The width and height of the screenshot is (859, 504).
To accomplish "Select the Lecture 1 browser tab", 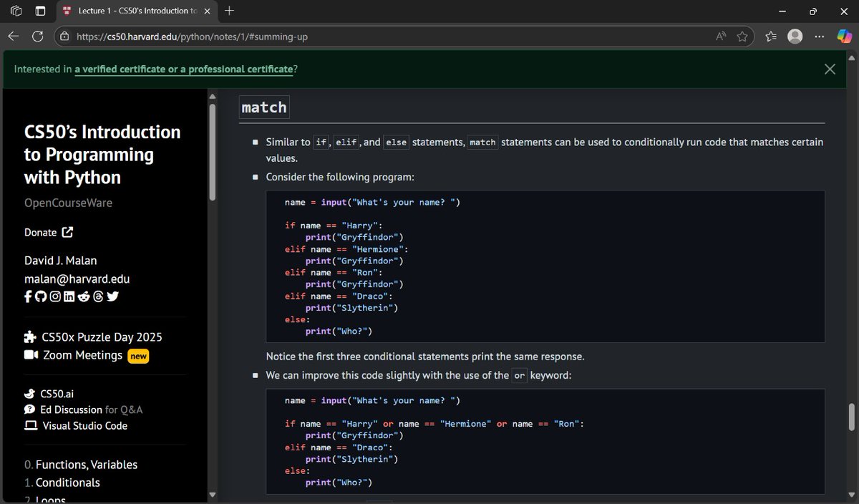I will tap(136, 11).
